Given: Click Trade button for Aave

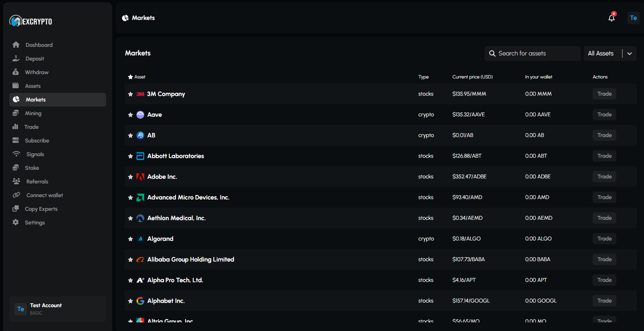Looking at the screenshot, I should (x=604, y=114).
